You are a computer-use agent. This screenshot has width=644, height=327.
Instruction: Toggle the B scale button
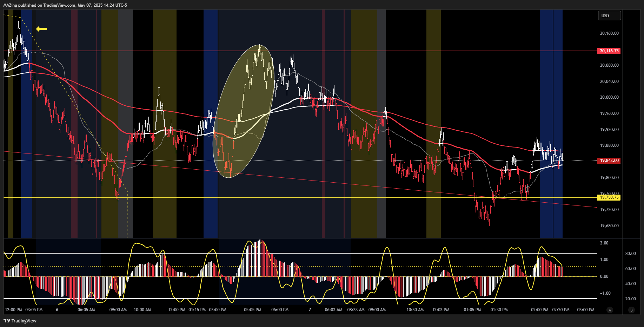click(x=632, y=310)
